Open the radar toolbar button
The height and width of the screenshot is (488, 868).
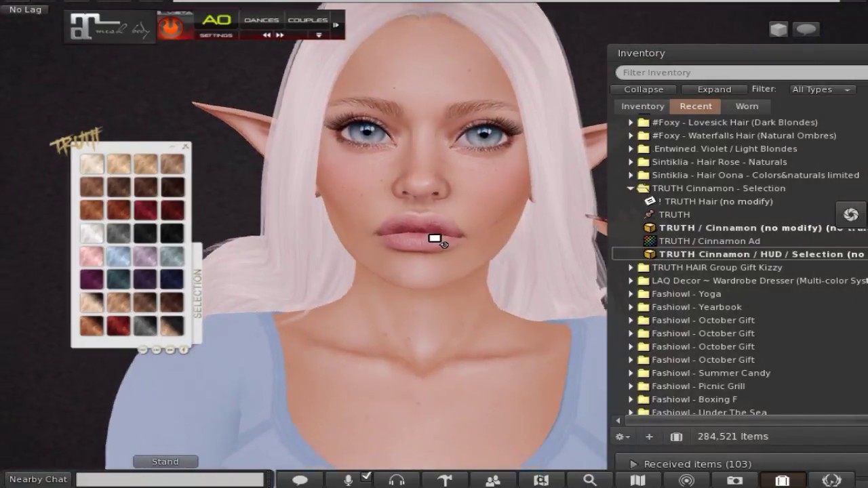686,480
